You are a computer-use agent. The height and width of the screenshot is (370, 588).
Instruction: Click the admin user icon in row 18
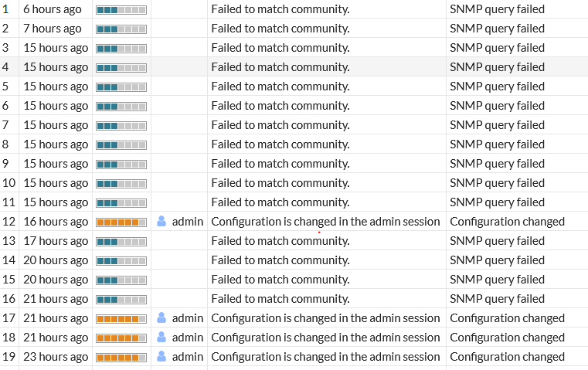[x=161, y=337]
